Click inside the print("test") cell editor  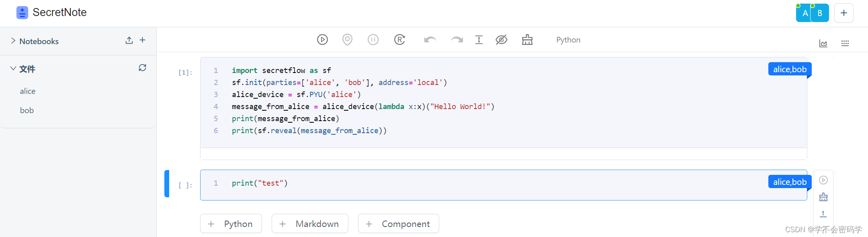pyautogui.click(x=503, y=185)
